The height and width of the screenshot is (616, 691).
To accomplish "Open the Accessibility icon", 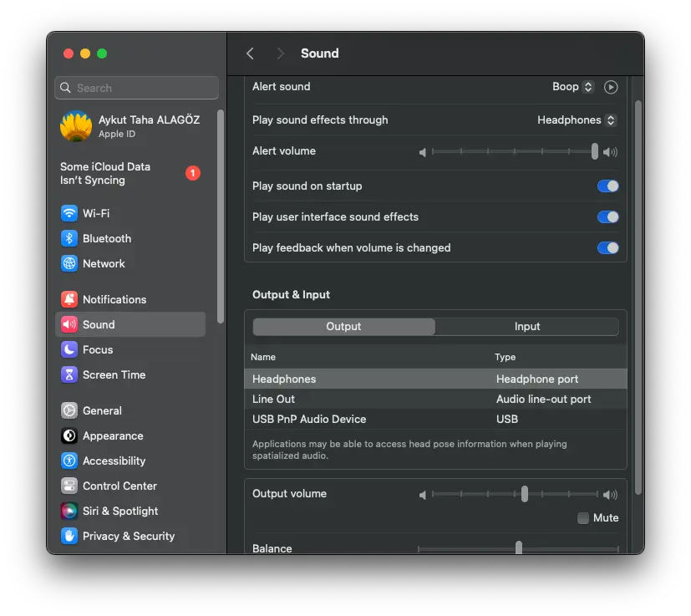I will tap(69, 461).
